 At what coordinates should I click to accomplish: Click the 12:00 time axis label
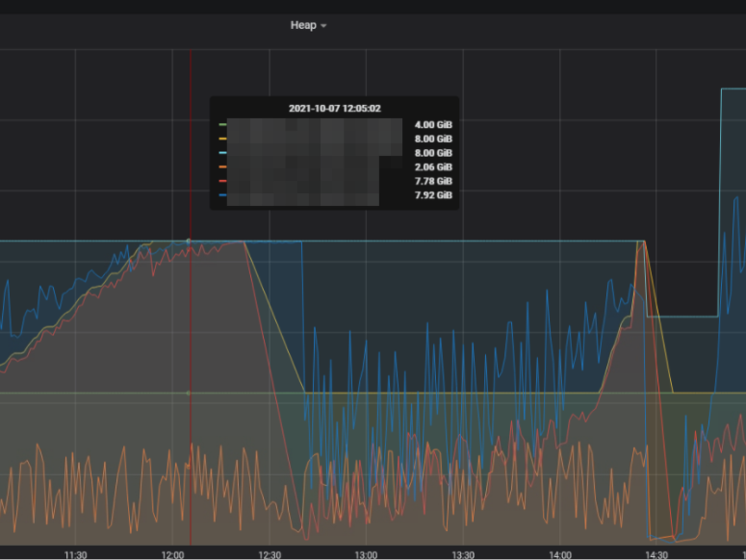coord(172,555)
